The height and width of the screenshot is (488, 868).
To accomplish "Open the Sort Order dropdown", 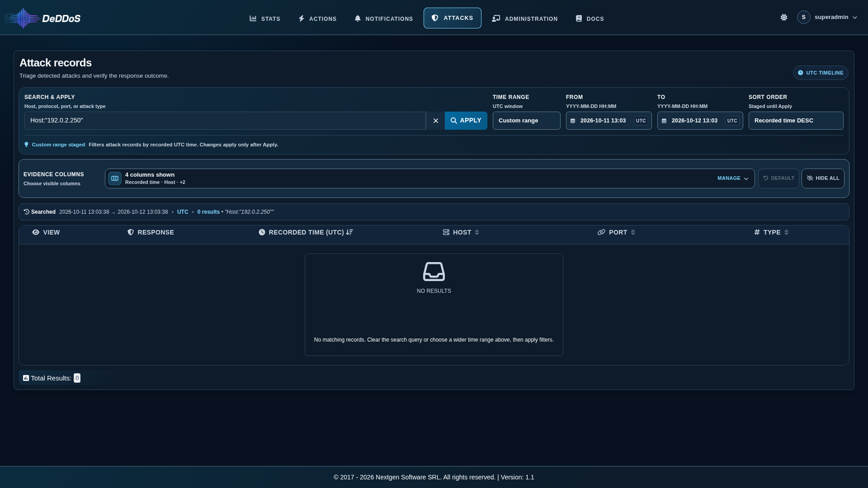I will click(x=796, y=121).
